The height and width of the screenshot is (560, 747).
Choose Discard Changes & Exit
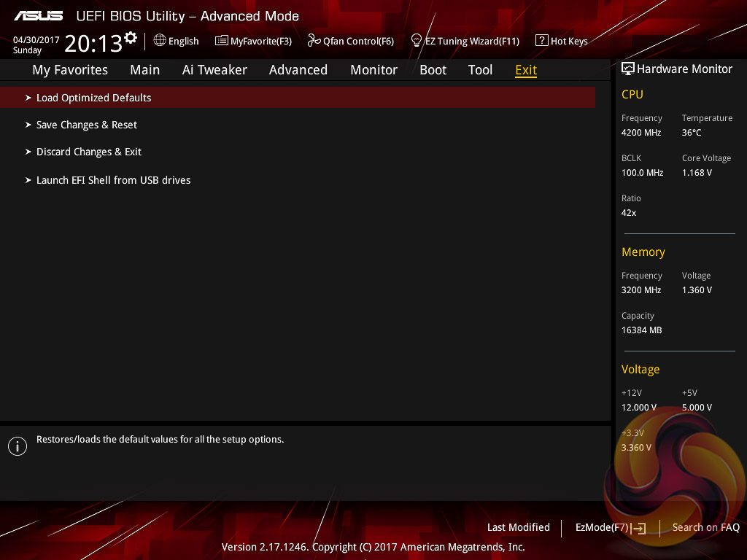coord(89,152)
